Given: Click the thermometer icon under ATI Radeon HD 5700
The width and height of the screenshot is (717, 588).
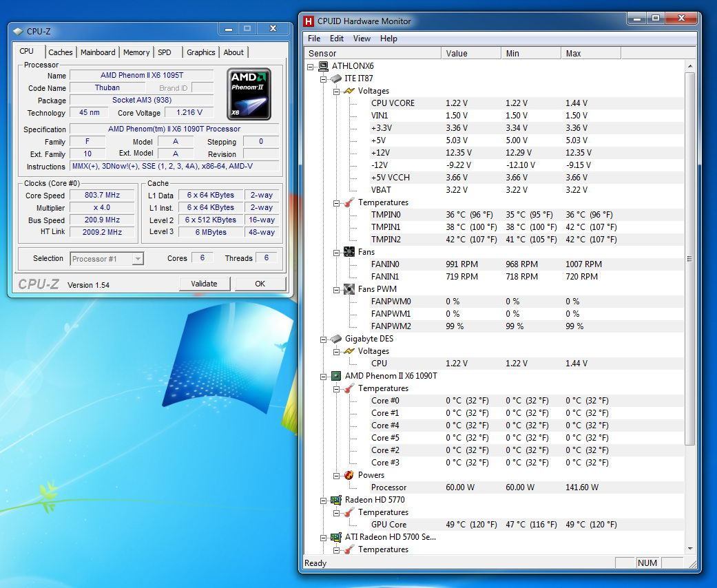Looking at the screenshot, I should point(349,549).
